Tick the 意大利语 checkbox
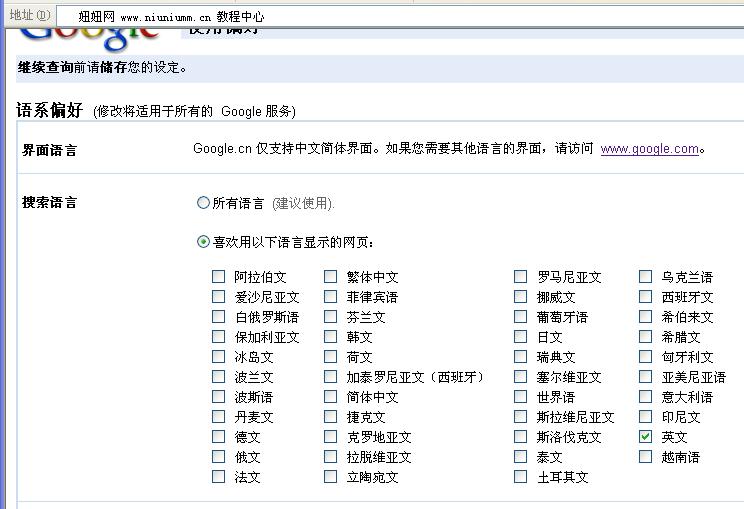Image resolution: width=744 pixels, height=509 pixels. click(646, 397)
